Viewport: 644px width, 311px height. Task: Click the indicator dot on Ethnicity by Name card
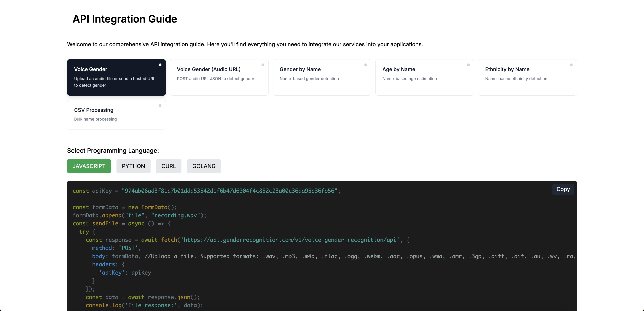571,65
